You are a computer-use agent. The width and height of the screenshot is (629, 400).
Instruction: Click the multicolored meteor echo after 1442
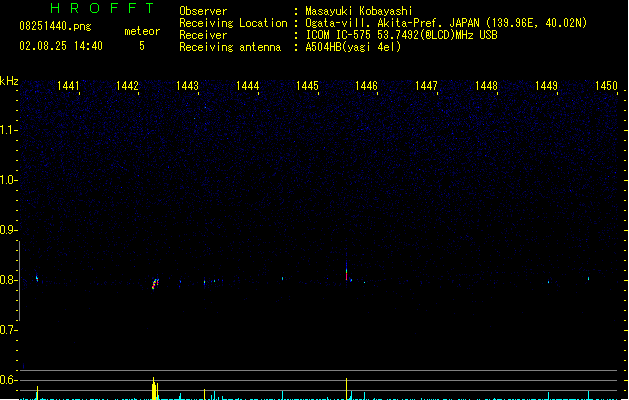[x=155, y=284]
